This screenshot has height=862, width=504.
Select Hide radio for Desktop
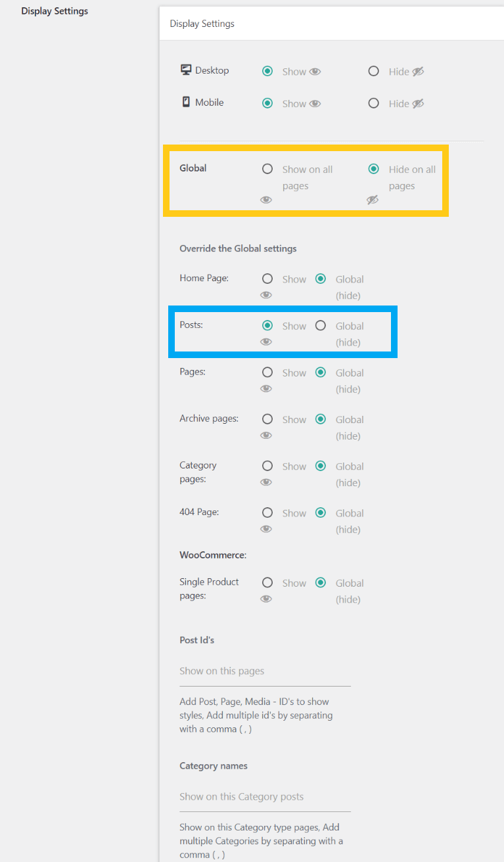(374, 71)
